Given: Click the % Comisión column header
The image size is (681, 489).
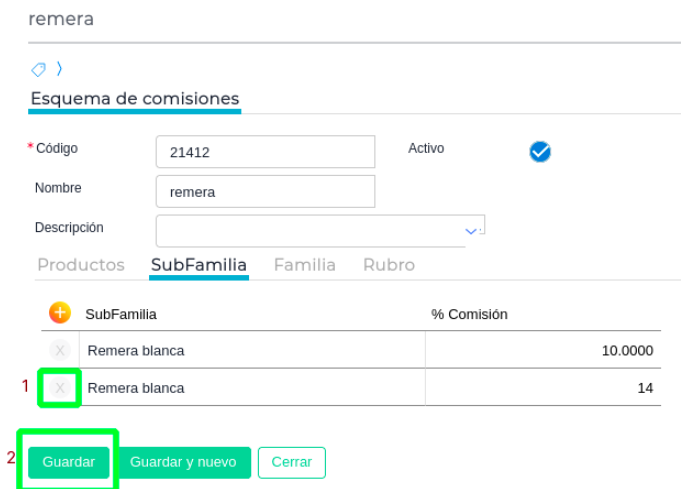Looking at the screenshot, I should click(x=470, y=314).
